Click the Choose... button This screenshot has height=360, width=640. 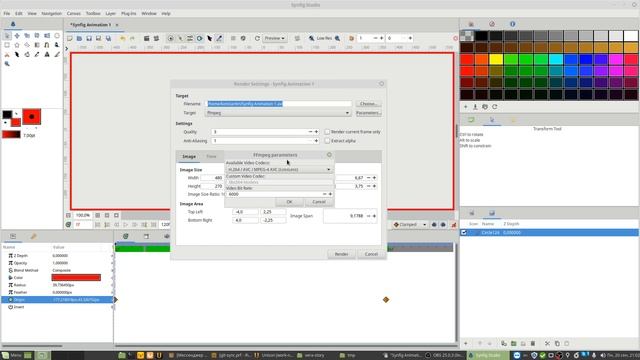click(x=368, y=104)
